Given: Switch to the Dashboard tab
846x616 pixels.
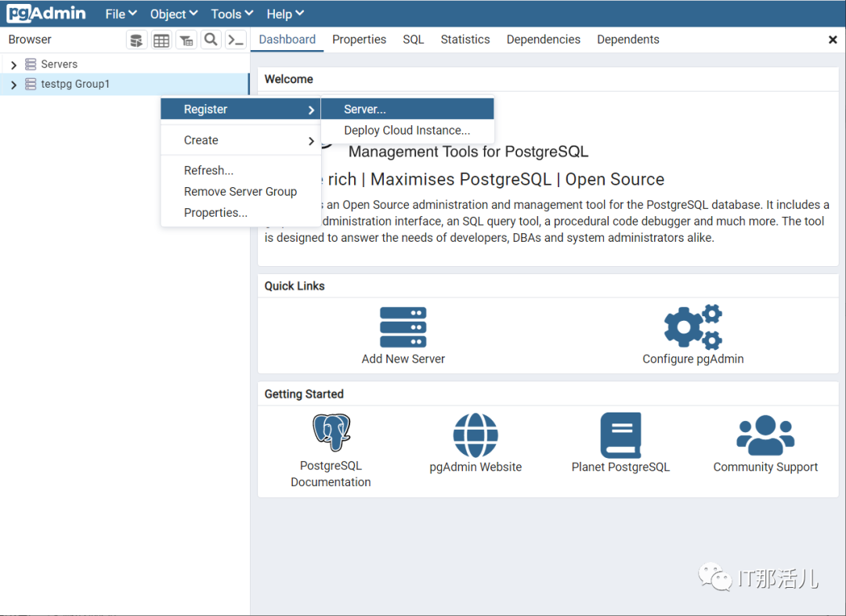Looking at the screenshot, I should click(x=287, y=39).
